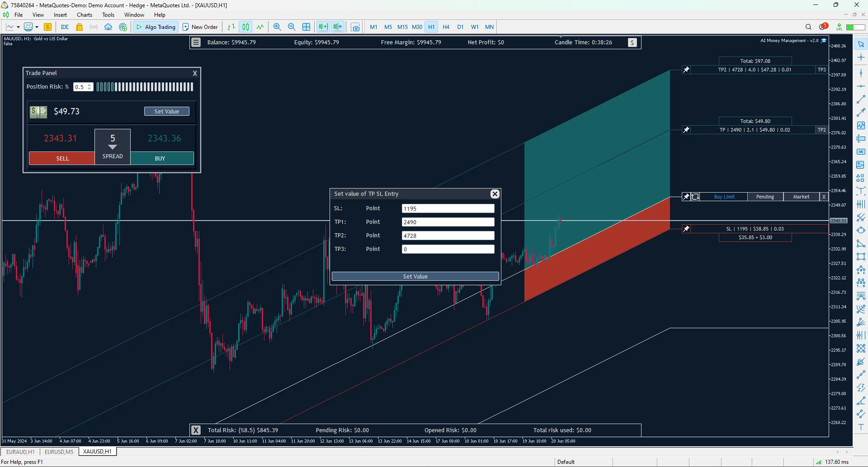Toggle the chart auto-scroll button
The width and height of the screenshot is (868, 467).
[323, 27]
